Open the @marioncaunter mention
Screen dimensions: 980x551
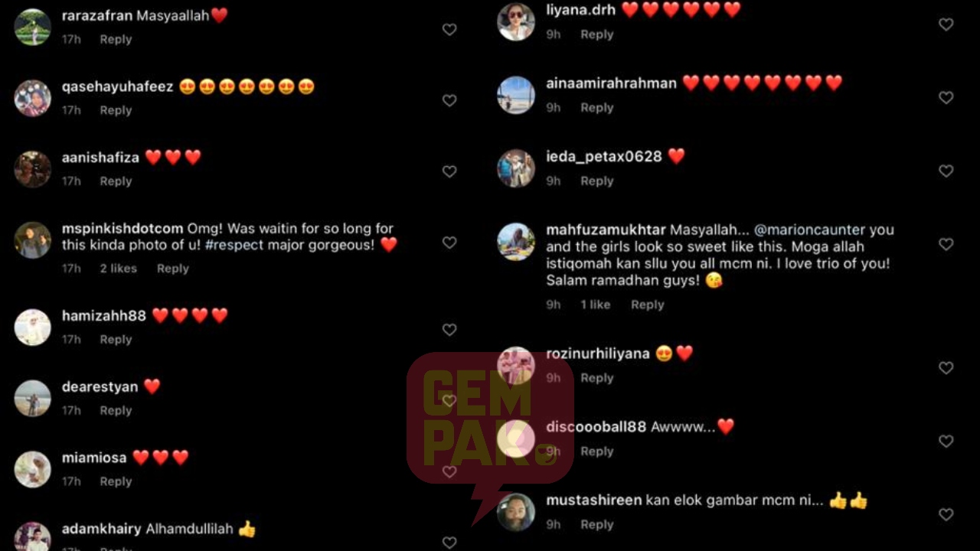pos(809,230)
